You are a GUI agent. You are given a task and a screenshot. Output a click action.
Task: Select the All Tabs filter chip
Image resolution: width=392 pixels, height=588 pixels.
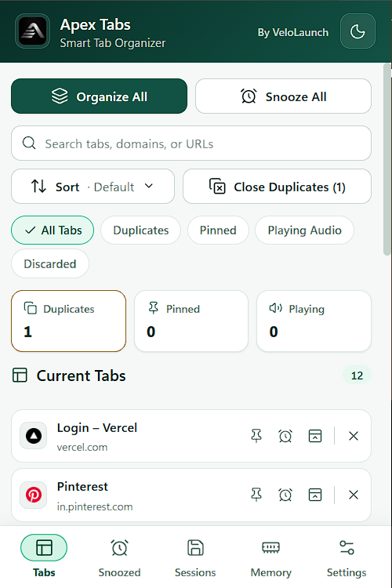(x=53, y=230)
